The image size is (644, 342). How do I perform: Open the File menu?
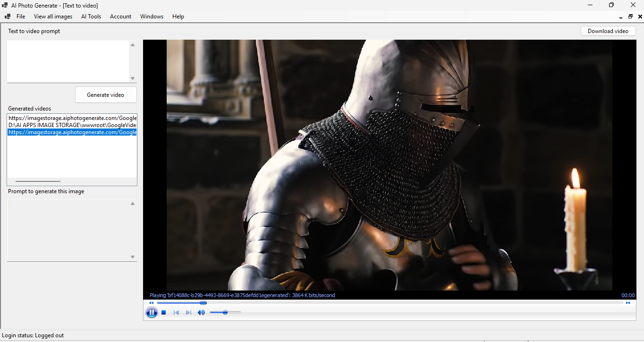[x=21, y=17]
